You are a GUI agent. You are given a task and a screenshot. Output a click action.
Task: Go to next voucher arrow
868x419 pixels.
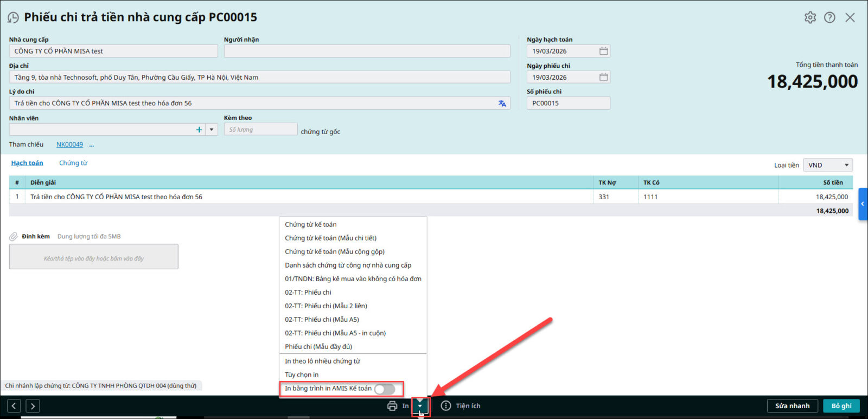(33, 406)
